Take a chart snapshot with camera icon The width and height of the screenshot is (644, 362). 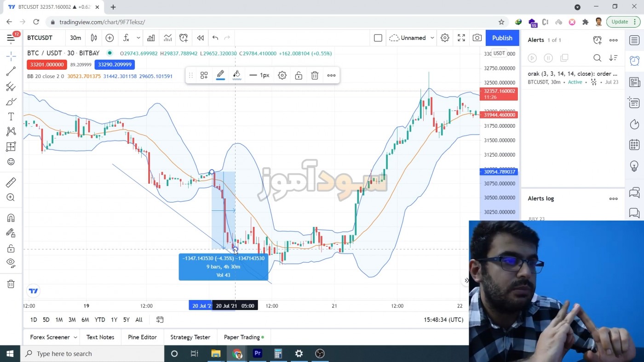tap(477, 38)
